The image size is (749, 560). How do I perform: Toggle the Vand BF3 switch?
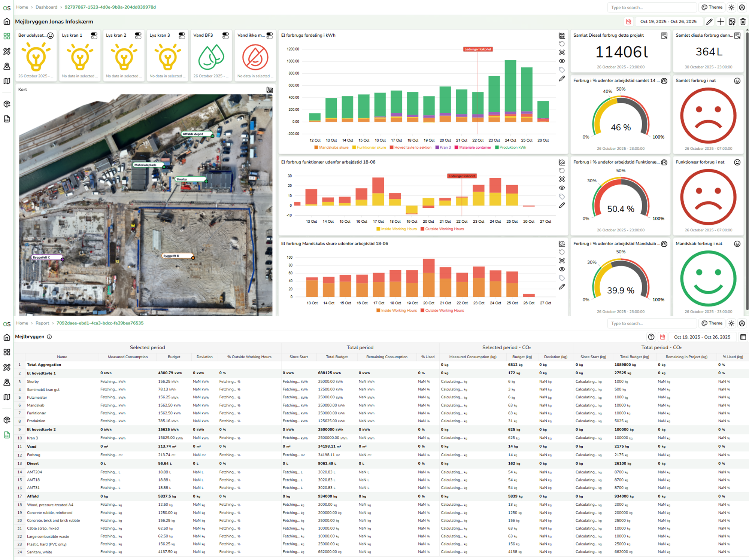[x=225, y=35]
